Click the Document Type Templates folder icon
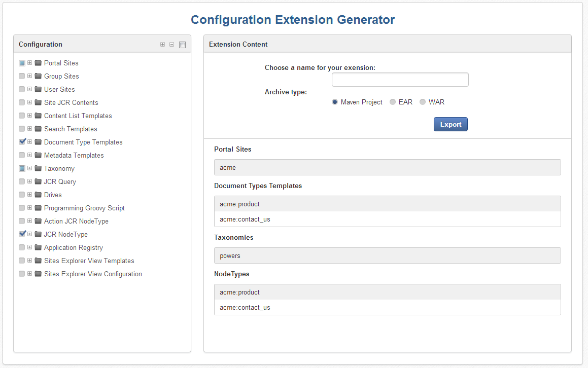The height and width of the screenshot is (368, 588). pos(38,141)
